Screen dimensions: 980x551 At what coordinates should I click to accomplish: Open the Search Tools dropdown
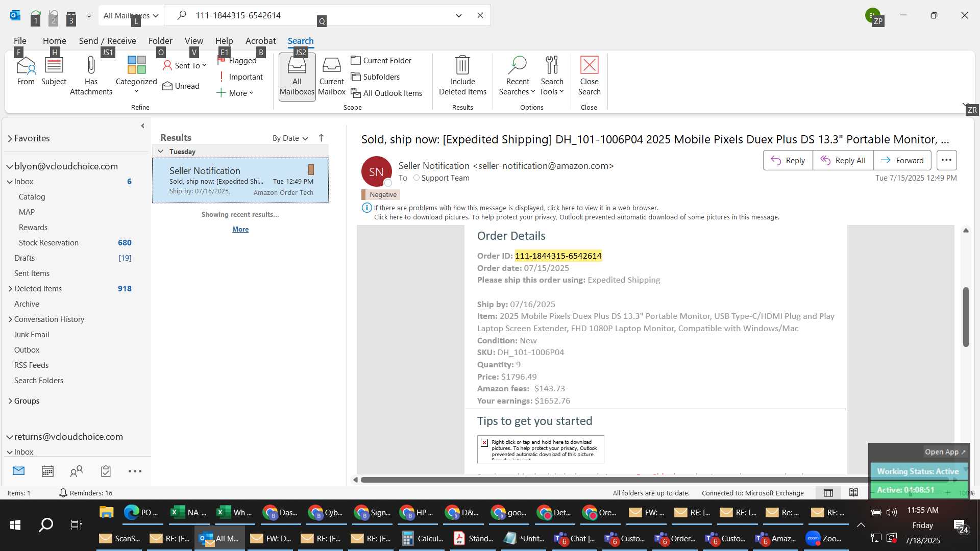click(x=552, y=76)
